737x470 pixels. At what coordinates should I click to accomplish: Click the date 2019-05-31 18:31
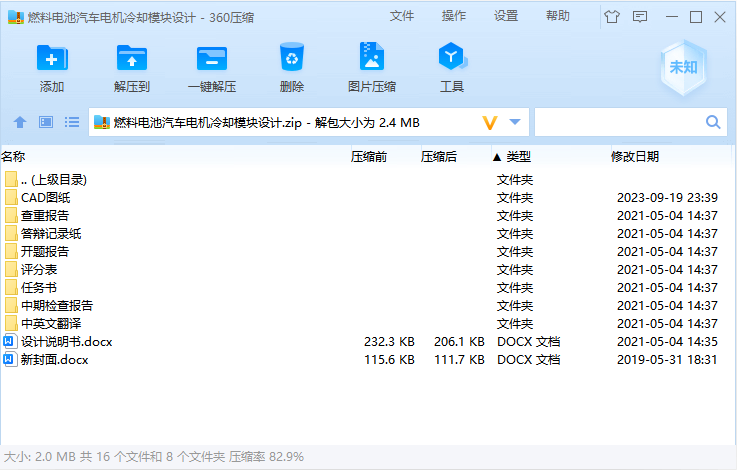coord(667,360)
